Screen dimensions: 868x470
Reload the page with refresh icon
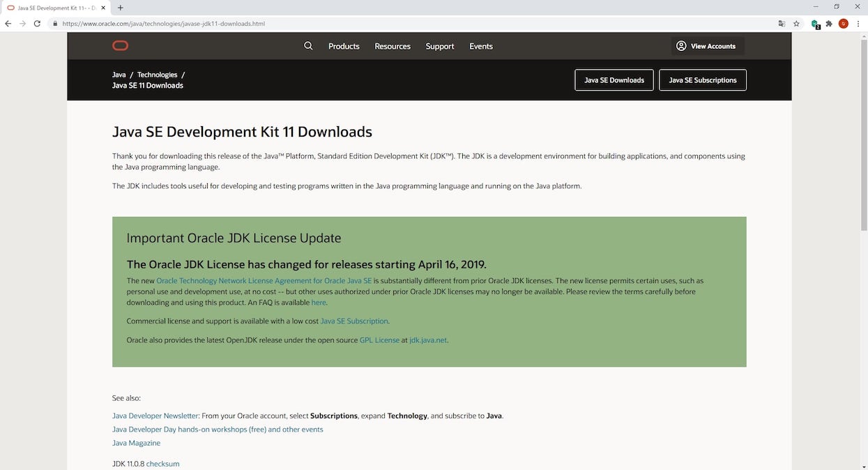point(37,23)
